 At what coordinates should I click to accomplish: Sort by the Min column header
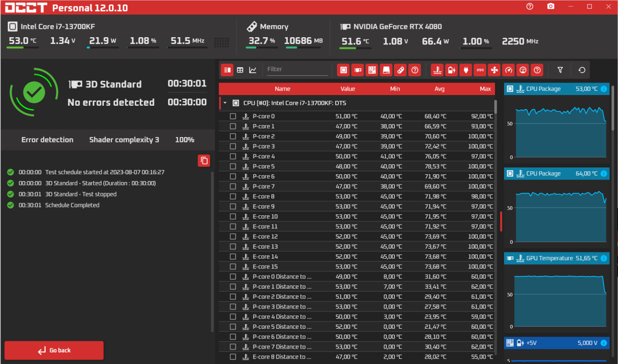click(x=395, y=89)
